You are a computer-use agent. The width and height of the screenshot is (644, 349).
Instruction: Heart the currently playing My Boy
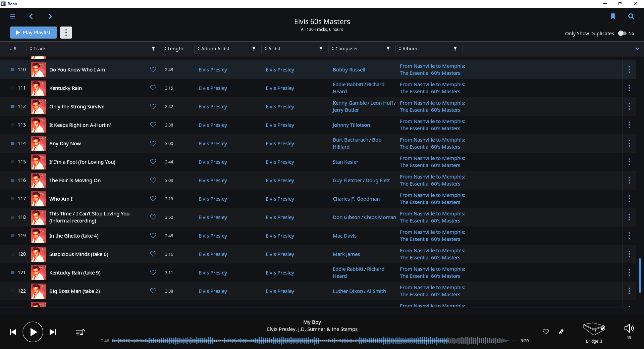click(546, 332)
